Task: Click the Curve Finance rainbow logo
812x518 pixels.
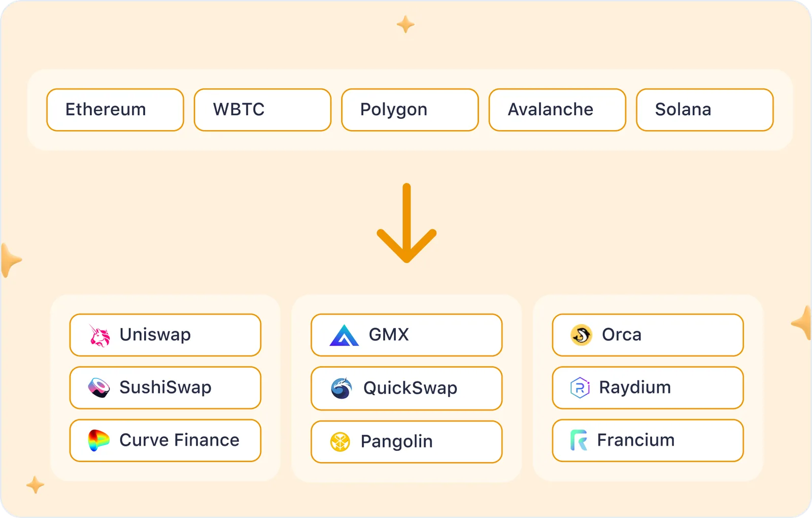Action: point(98,440)
